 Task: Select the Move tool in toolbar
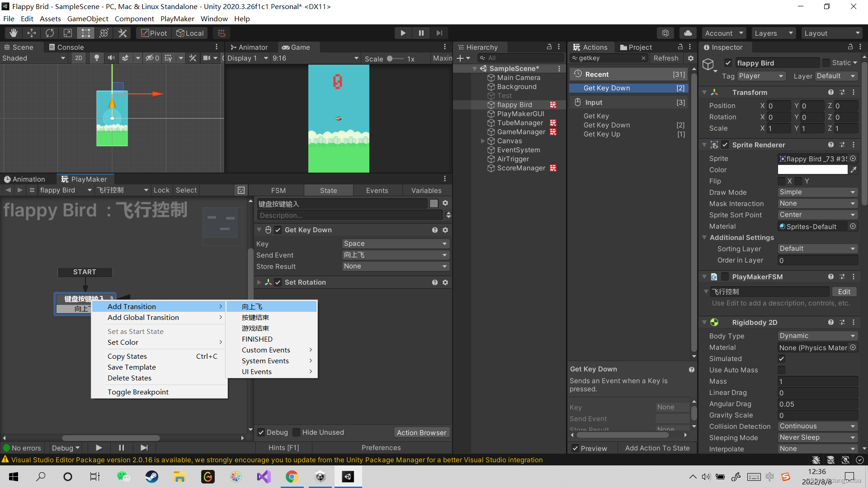pyautogui.click(x=32, y=33)
